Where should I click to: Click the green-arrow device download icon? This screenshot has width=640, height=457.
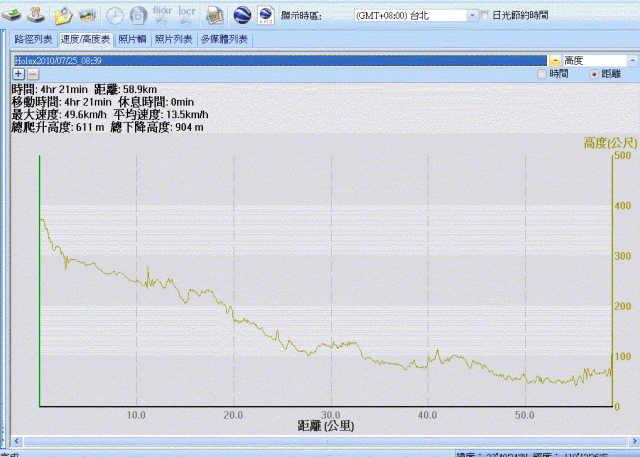11,15
